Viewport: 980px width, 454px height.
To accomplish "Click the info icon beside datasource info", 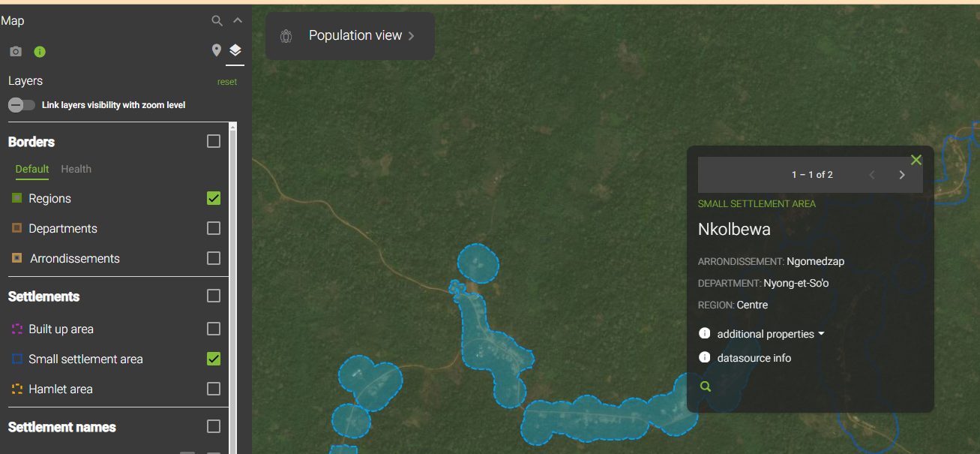I will point(704,357).
